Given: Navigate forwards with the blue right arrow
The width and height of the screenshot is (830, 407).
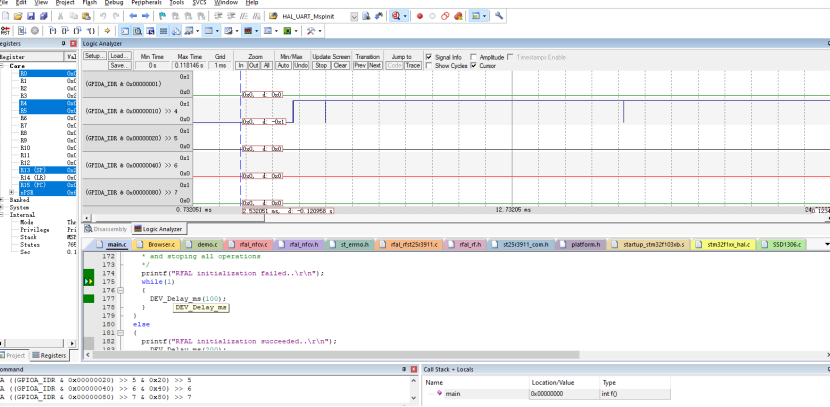Looking at the screenshot, I should pyautogui.click(x=145, y=16).
